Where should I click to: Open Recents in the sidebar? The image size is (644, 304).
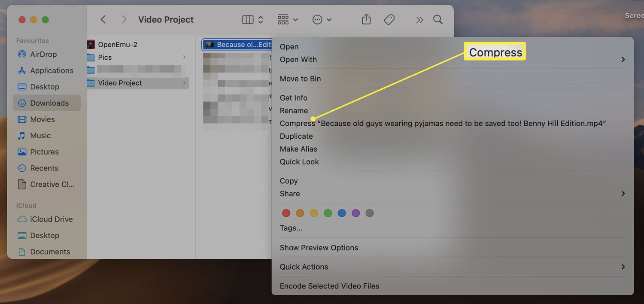pyautogui.click(x=44, y=168)
